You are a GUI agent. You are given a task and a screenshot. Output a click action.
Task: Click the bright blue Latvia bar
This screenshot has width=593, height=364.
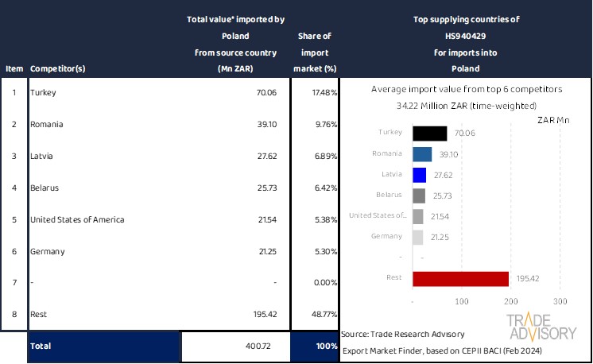pyautogui.click(x=419, y=175)
